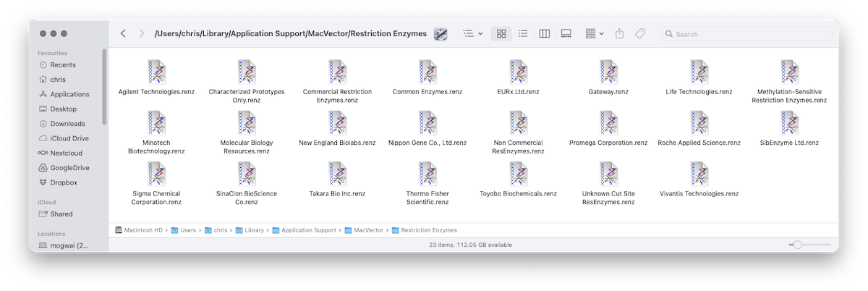
Task: Select Thermo Fisher Scientific.renz file icon
Action: tap(427, 174)
